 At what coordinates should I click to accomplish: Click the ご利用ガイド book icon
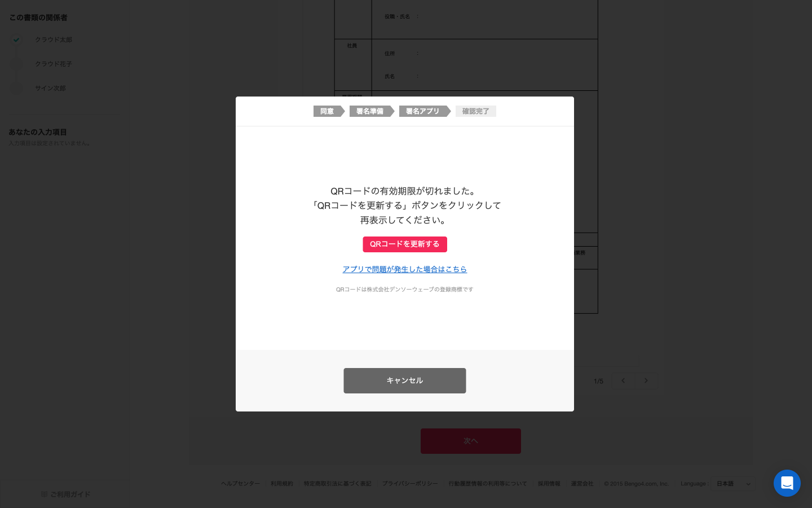(44, 494)
